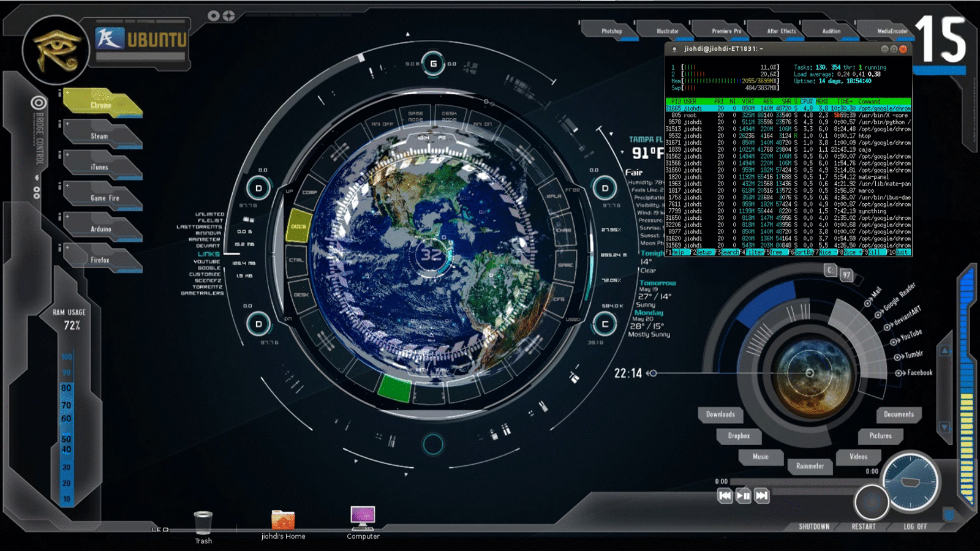The image size is (980, 551).
Task: Select the CTRL segment on the ring
Action: tap(296, 260)
